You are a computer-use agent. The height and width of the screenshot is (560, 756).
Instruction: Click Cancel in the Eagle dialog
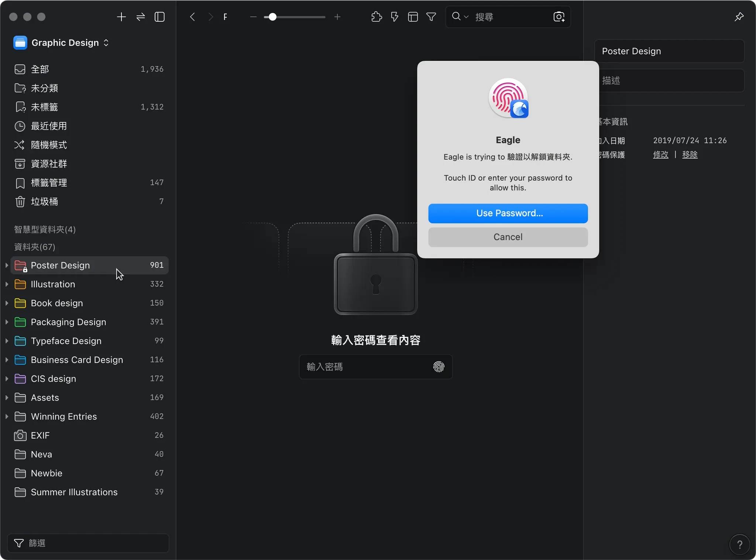tap(508, 237)
